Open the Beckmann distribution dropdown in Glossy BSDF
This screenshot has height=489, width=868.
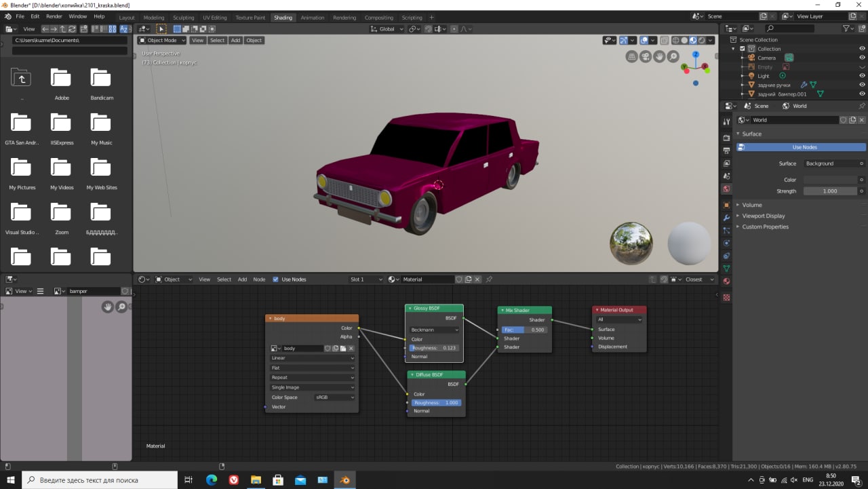click(434, 330)
